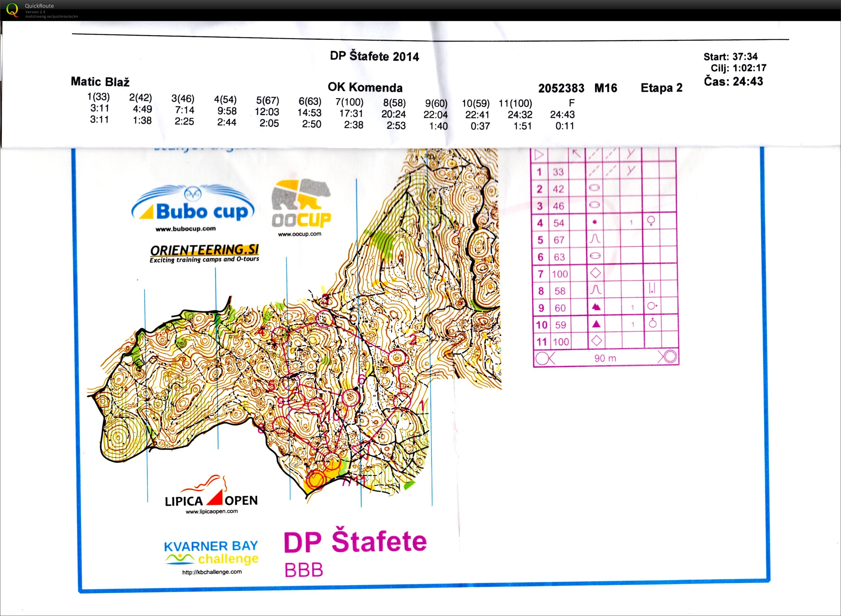Viewport: 841px width, 616px height.
Task: Select the QuickRoute title text
Action: [39, 5]
